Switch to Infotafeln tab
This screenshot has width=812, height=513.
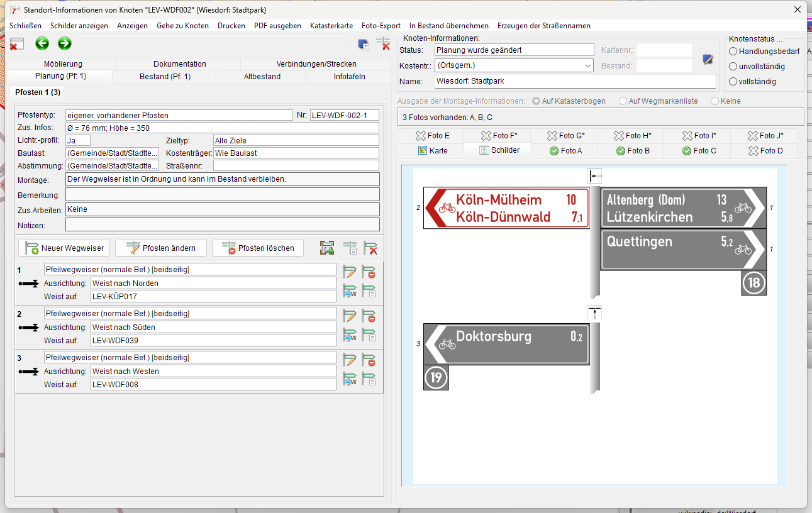click(x=349, y=77)
